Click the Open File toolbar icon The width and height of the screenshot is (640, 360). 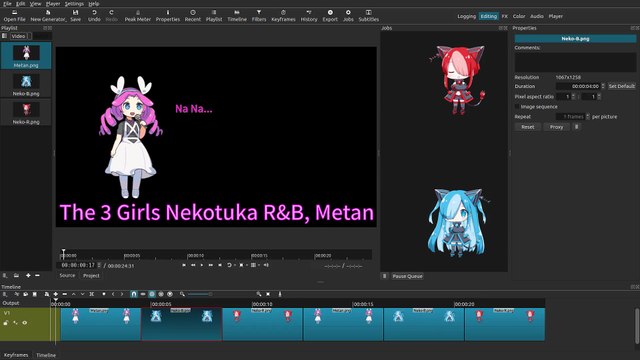pos(14,16)
